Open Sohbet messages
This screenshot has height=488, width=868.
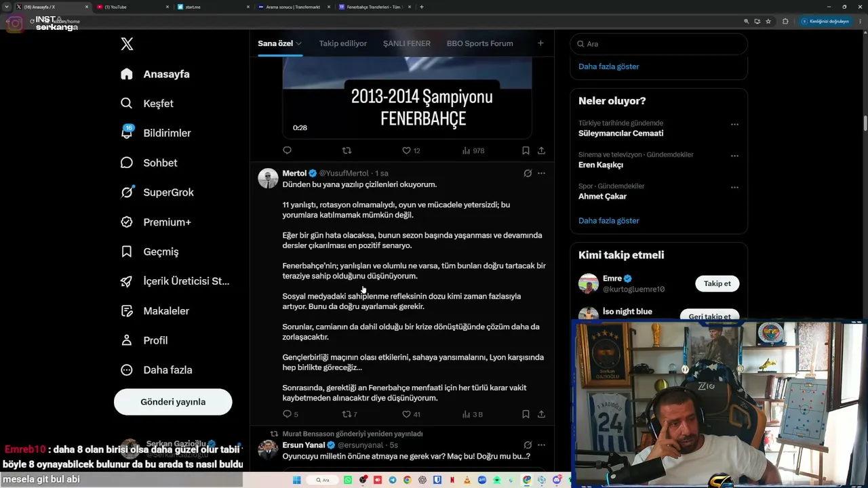pos(149,163)
